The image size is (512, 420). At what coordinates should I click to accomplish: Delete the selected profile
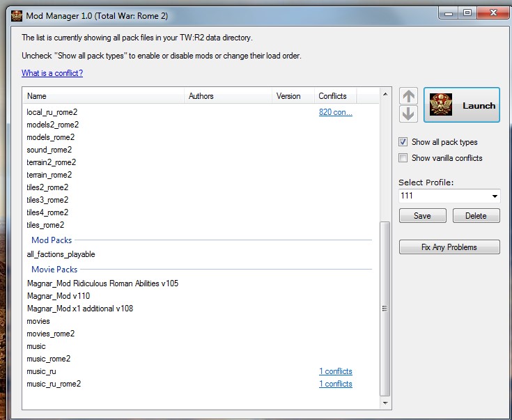(x=476, y=216)
